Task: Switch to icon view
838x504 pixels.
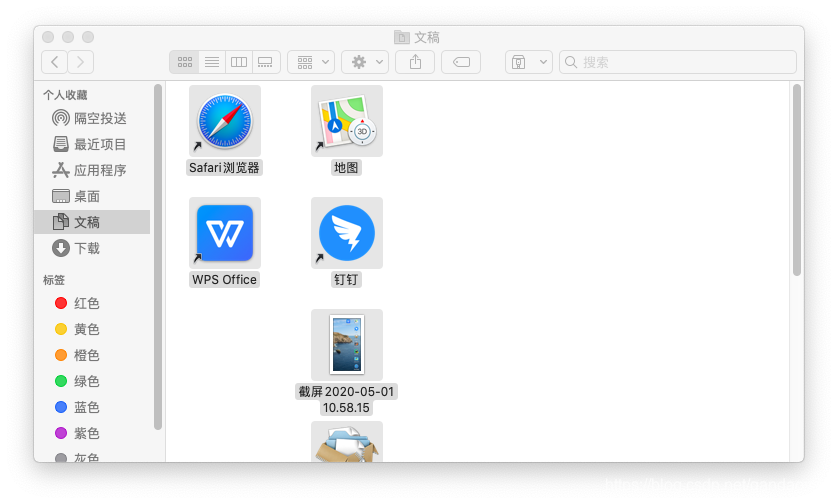Action: [x=184, y=62]
